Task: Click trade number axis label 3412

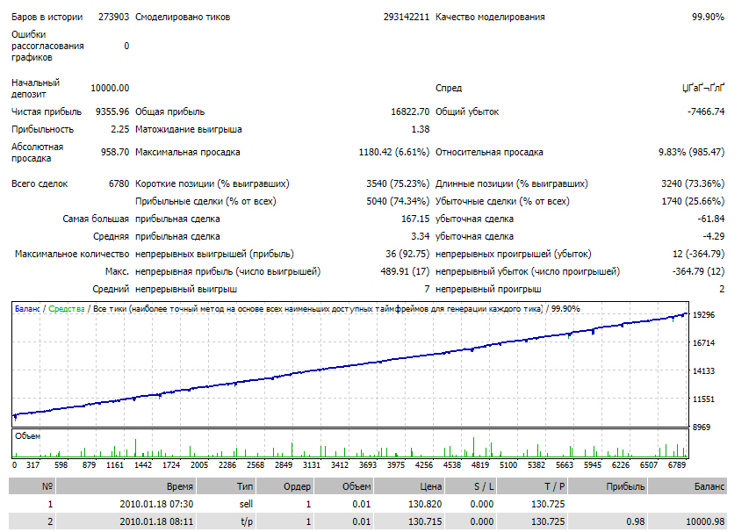Action: [340, 465]
